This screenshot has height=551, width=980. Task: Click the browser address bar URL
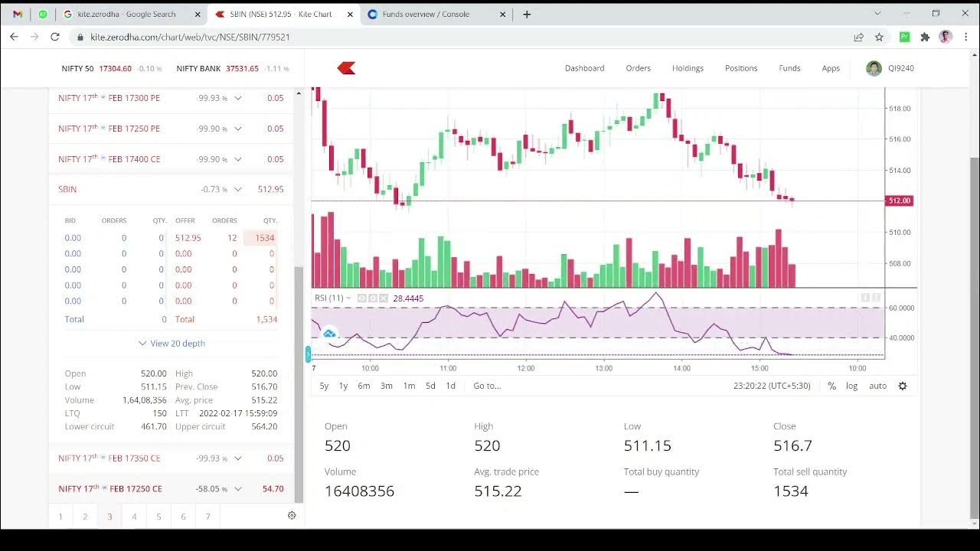coord(190,37)
